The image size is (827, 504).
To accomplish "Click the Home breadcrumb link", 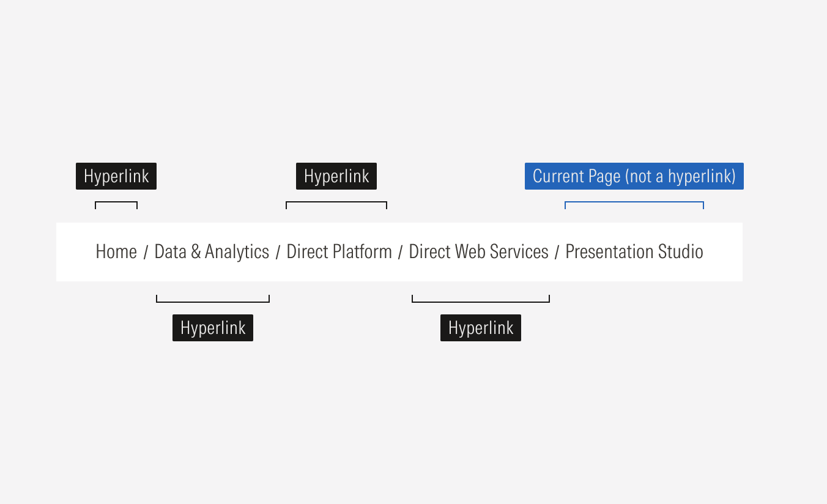I will 116,252.
